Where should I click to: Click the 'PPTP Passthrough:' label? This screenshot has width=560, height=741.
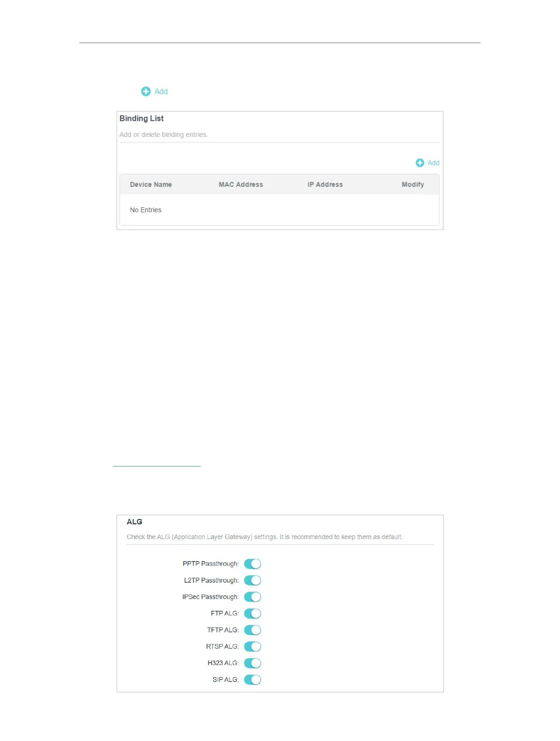coord(211,564)
